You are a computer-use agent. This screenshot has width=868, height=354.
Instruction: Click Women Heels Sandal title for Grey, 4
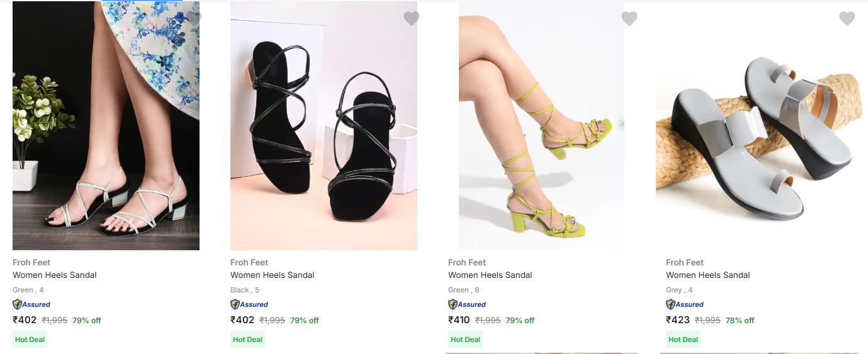pos(707,275)
